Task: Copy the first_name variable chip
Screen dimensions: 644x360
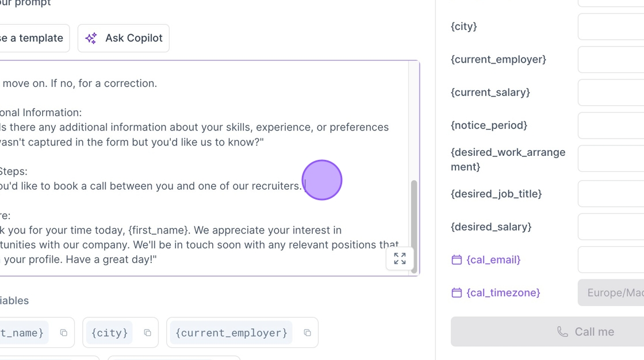Action: pos(64,333)
